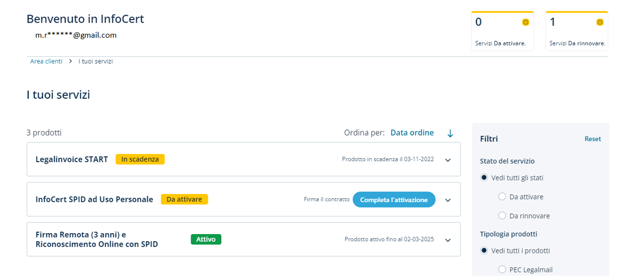This screenshot has height=276, width=644.
Task: Select 'Vedi tutti i prodotti' radio button
Action: click(484, 251)
